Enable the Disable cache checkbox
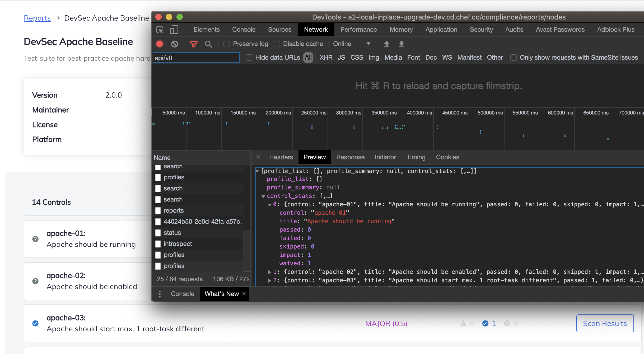644x354 pixels. pos(277,44)
